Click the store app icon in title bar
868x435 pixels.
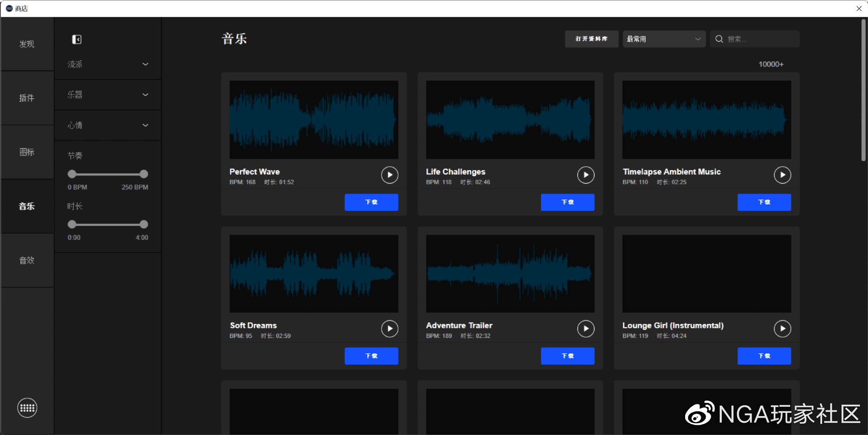click(x=9, y=8)
